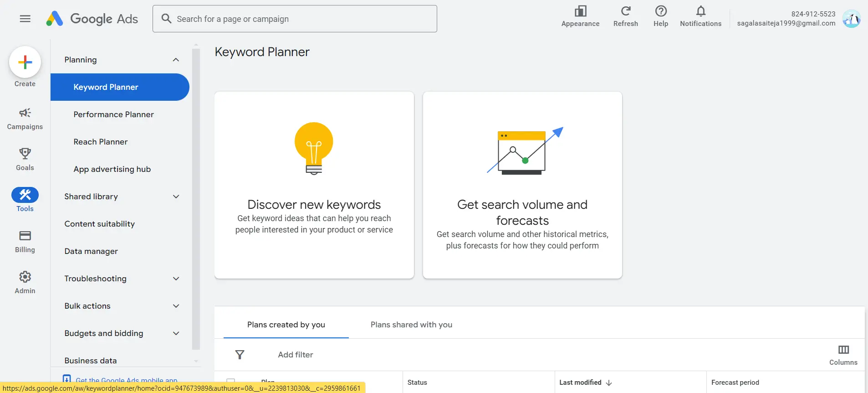The width and height of the screenshot is (868, 393).
Task: Click the account ID 824-912-5523
Action: click(x=813, y=14)
